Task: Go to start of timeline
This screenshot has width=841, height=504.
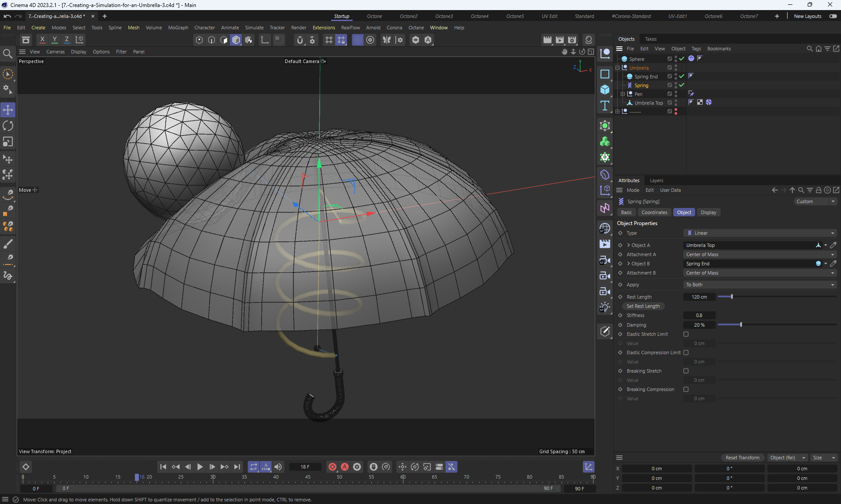Action: point(163,467)
